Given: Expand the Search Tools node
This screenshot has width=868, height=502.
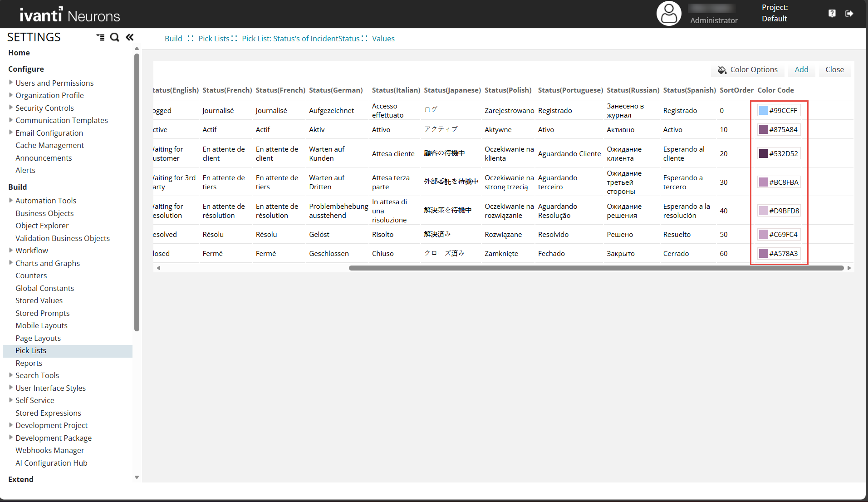Looking at the screenshot, I should [x=11, y=375].
